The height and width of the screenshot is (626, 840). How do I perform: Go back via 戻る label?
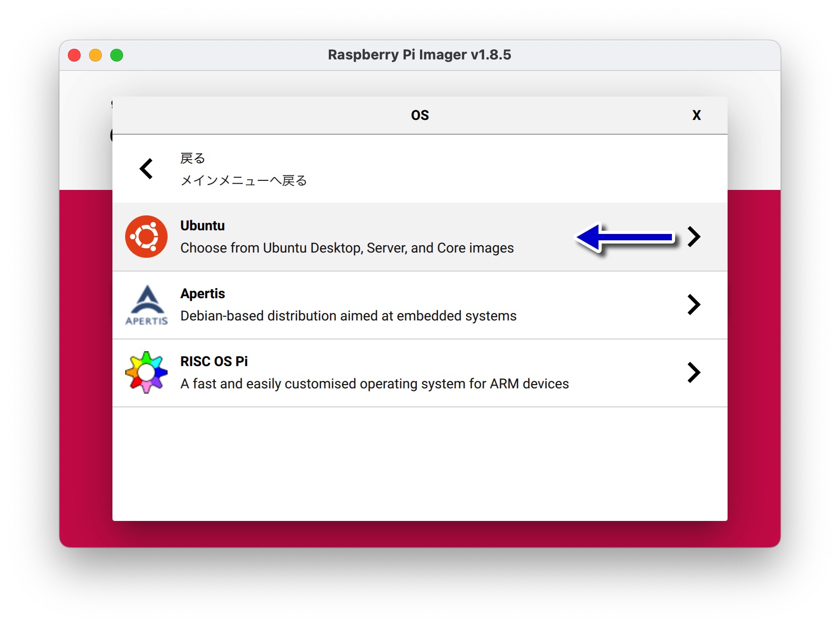point(192,158)
